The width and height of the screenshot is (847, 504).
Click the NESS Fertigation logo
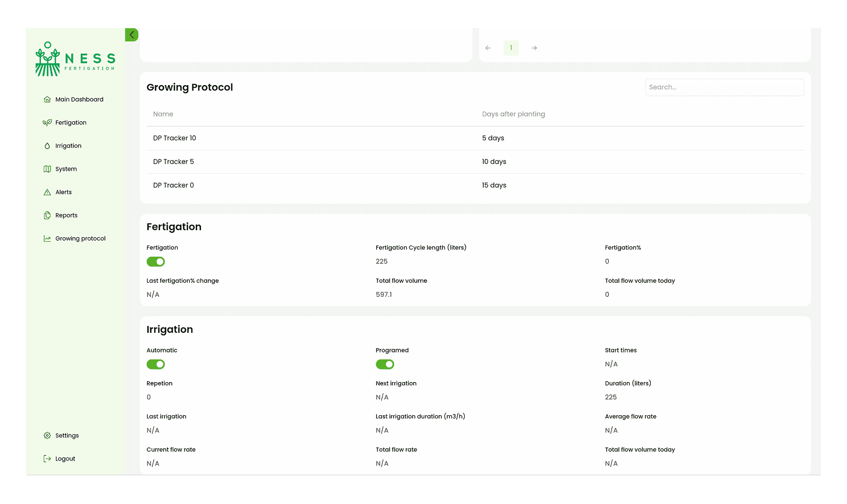[x=75, y=59]
